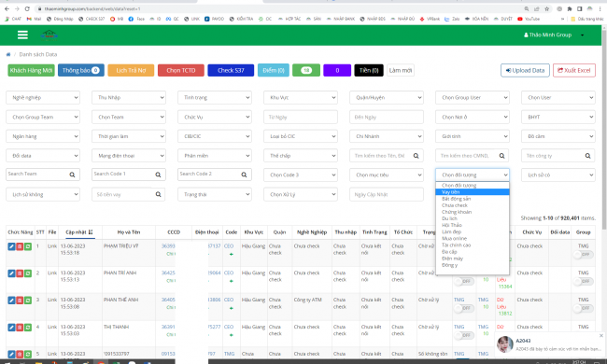Screen dimensions: 607x364
Task: Click Xuất Excel export button
Action: [x=574, y=70]
